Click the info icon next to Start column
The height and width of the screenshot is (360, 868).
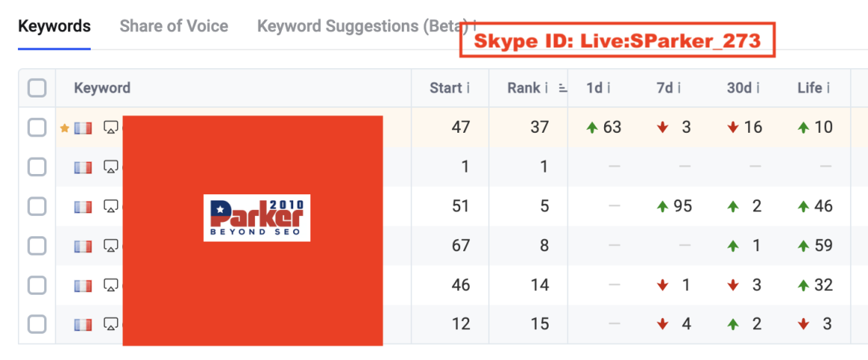468,88
